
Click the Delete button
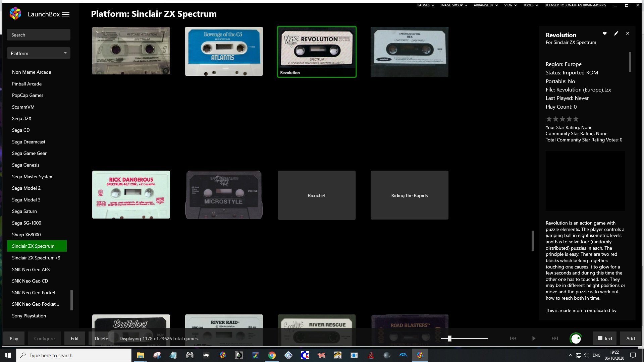(101, 339)
